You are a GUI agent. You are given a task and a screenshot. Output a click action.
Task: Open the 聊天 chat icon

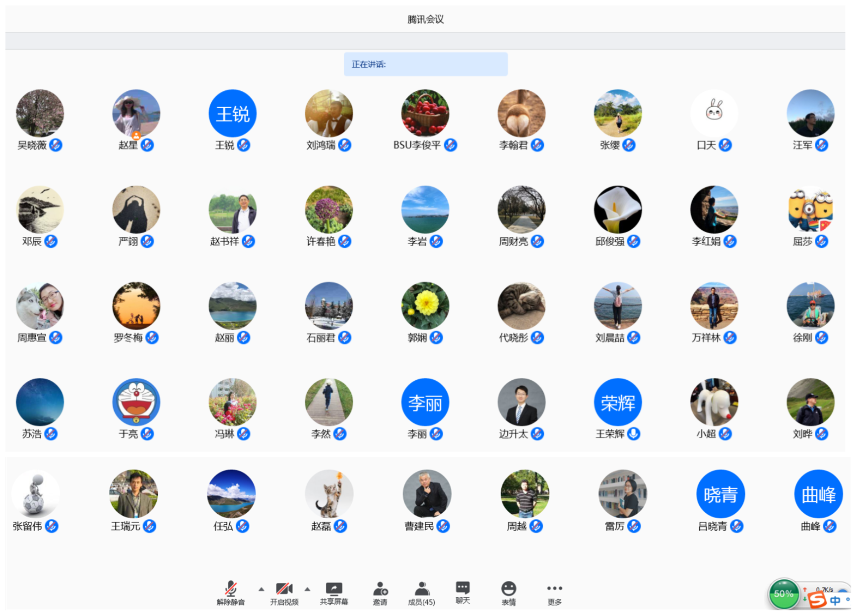(462, 588)
